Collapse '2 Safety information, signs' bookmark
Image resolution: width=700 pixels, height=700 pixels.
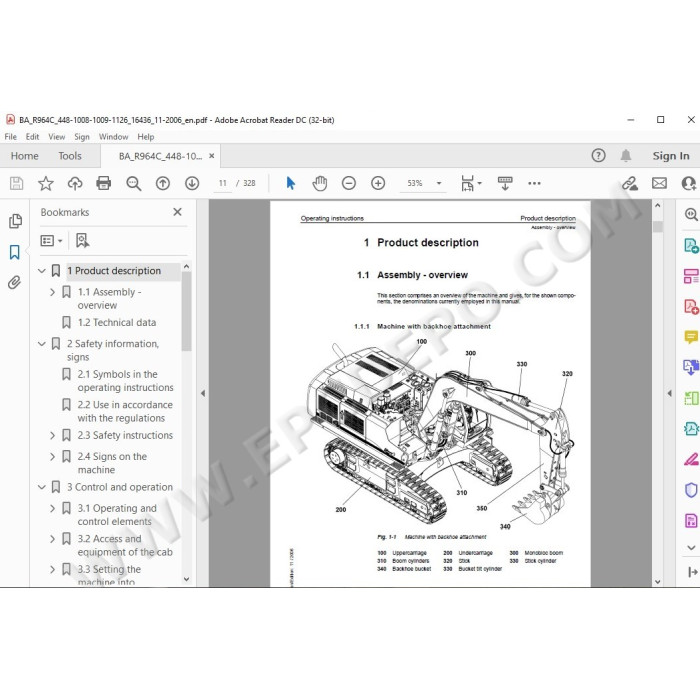[42, 344]
